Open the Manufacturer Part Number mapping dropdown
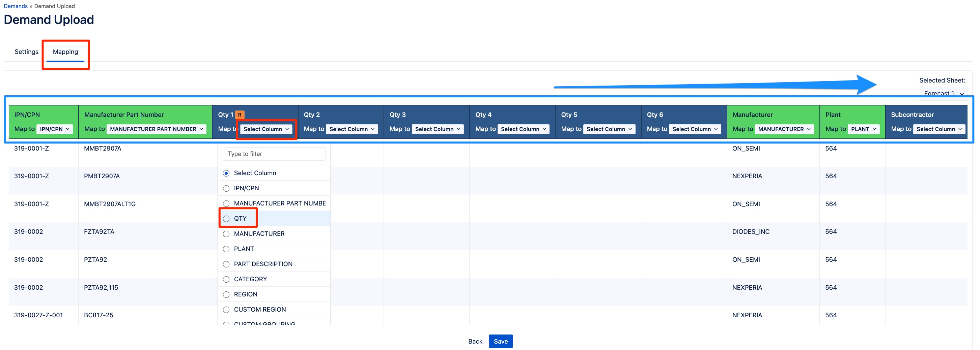This screenshot has width=980, height=350. coord(156,129)
